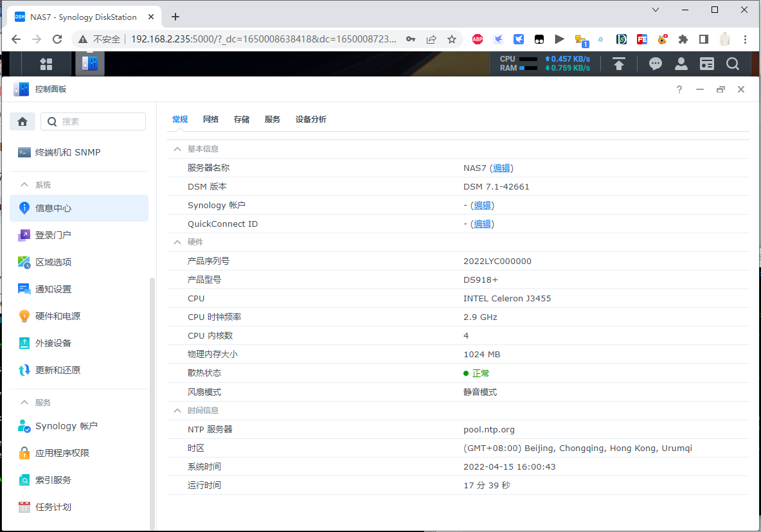Click the saved passwords key icon
The image size is (761, 532).
411,39
